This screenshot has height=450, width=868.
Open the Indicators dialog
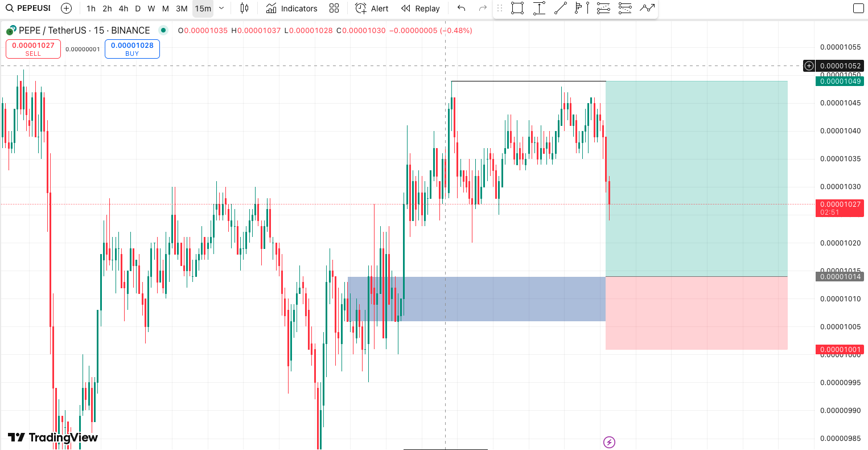pyautogui.click(x=291, y=9)
